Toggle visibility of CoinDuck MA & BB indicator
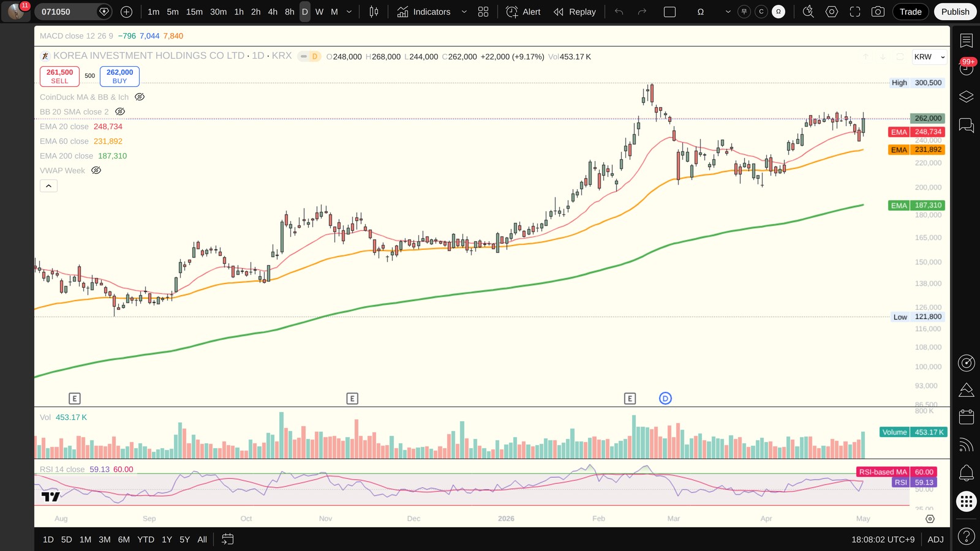 click(140, 97)
